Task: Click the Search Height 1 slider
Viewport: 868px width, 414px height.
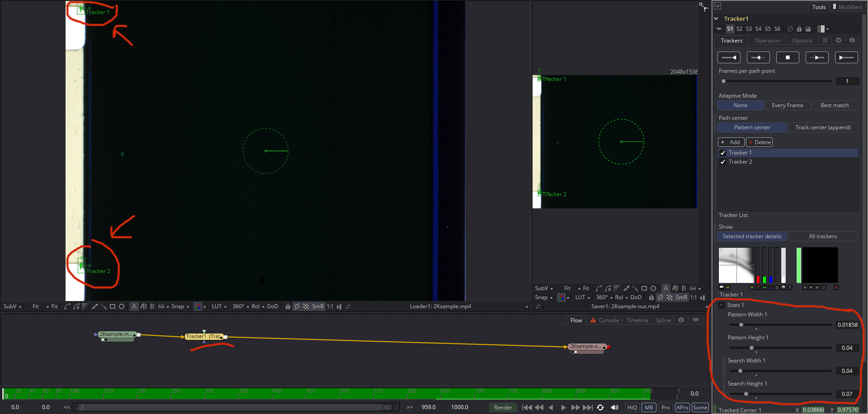Action: [x=780, y=394]
